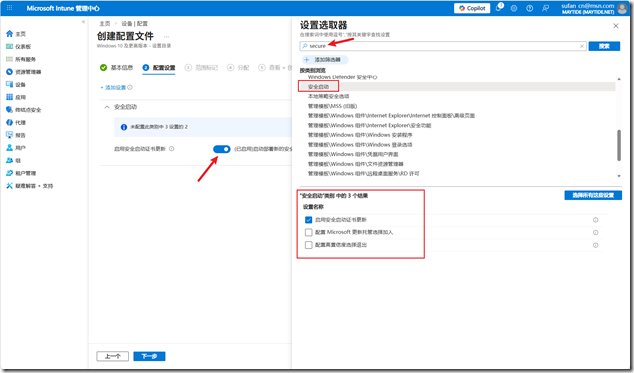Go to step 5 查看 + 创建 tab
634x373 pixels.
click(275, 68)
